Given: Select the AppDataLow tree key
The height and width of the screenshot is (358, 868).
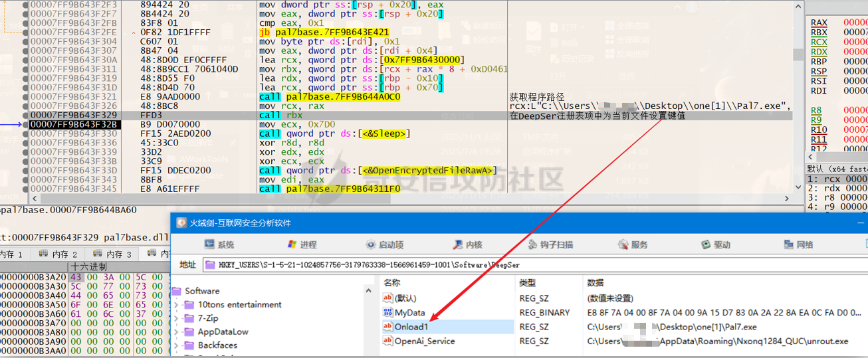Looking at the screenshot, I should (x=223, y=331).
